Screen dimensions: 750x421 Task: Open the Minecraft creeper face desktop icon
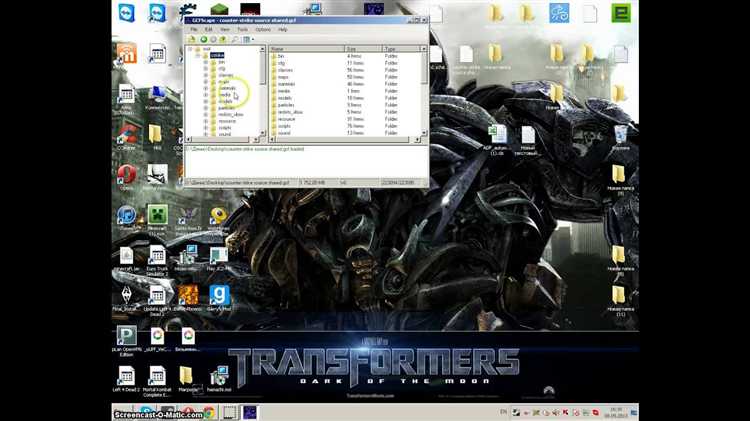[x=157, y=215]
